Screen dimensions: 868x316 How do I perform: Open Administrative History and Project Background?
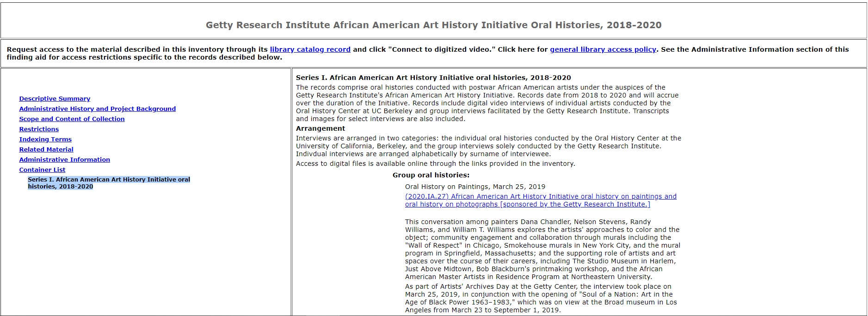(x=97, y=109)
